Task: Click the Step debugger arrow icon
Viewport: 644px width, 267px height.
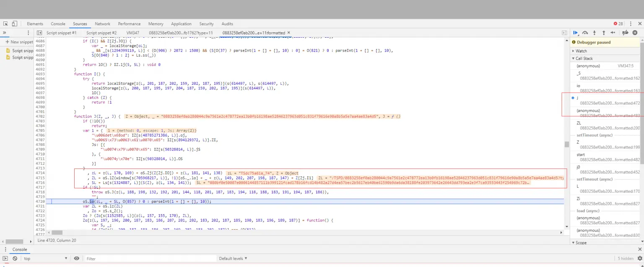Action: click(x=613, y=33)
